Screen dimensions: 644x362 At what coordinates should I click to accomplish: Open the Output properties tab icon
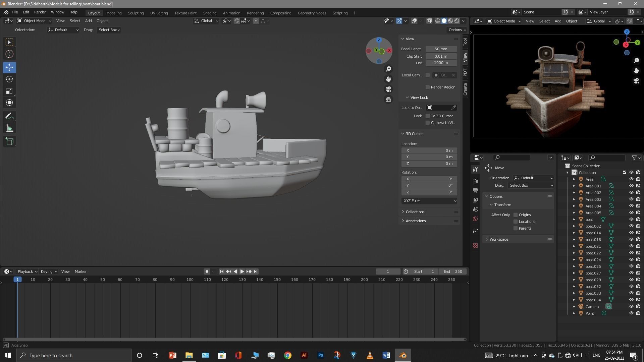(x=475, y=190)
